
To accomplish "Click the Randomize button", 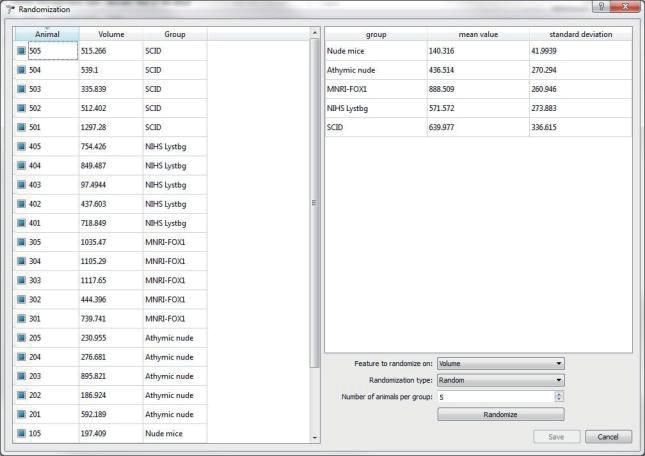I will coord(501,414).
